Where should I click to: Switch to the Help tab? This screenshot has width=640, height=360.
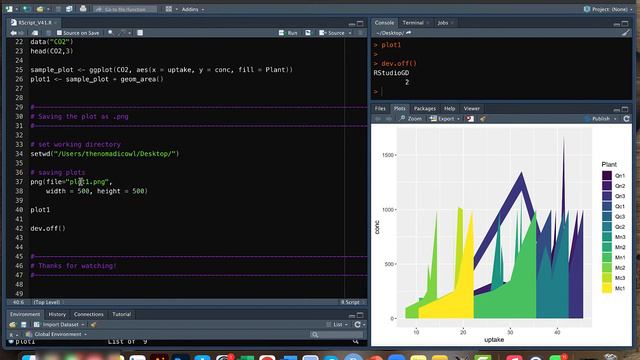[449, 109]
